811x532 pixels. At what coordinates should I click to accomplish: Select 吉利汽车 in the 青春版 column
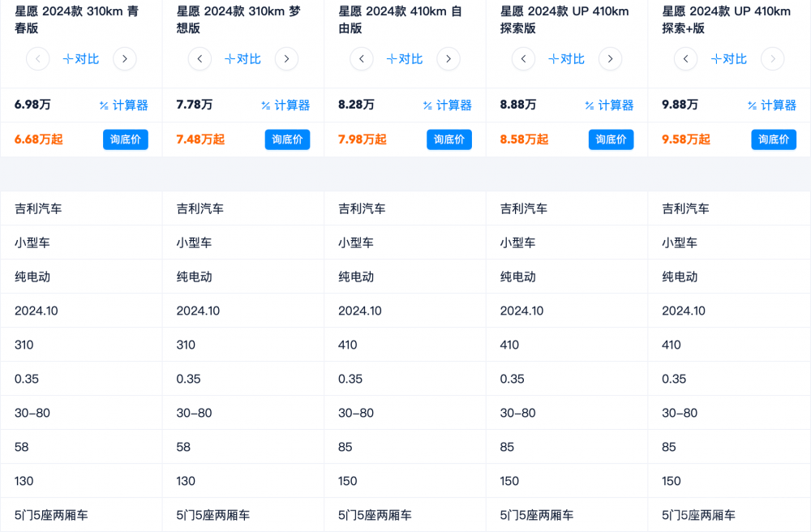pyautogui.click(x=38, y=209)
